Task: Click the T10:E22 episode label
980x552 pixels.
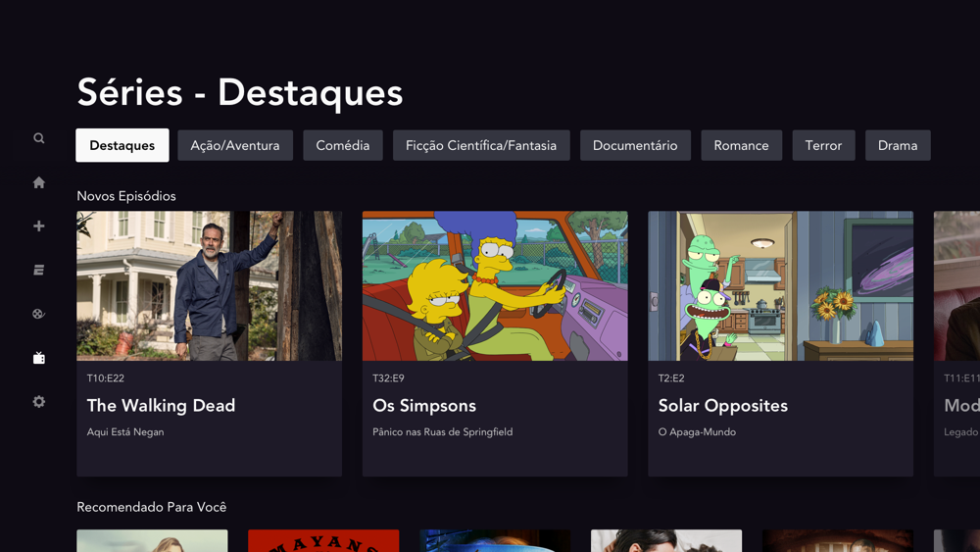Action: coord(106,378)
